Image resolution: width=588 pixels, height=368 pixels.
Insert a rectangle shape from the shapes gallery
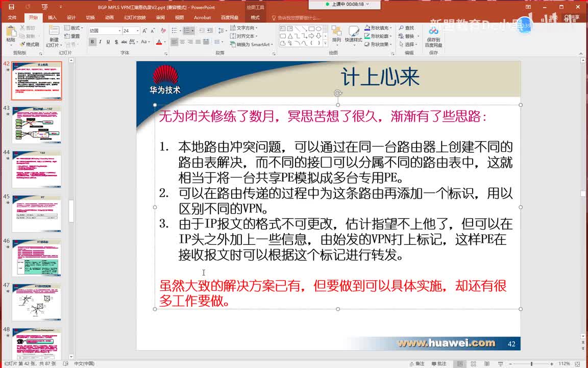point(311,29)
